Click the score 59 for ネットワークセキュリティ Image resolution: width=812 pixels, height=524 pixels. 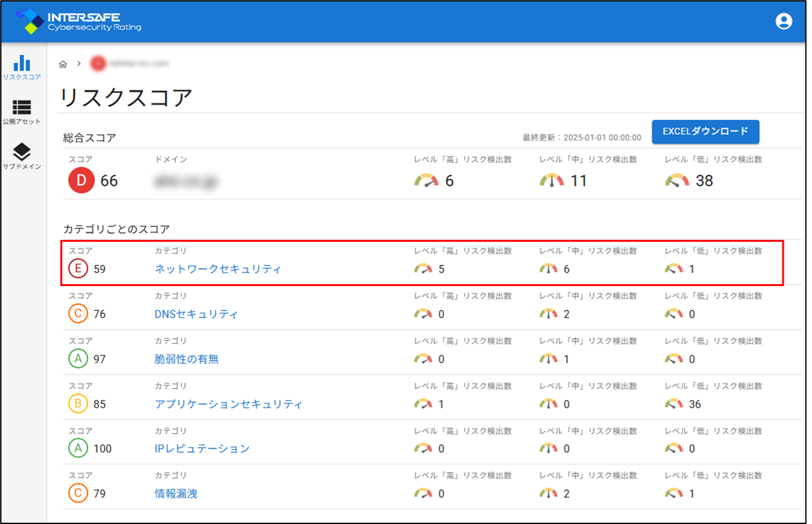pyautogui.click(x=99, y=269)
